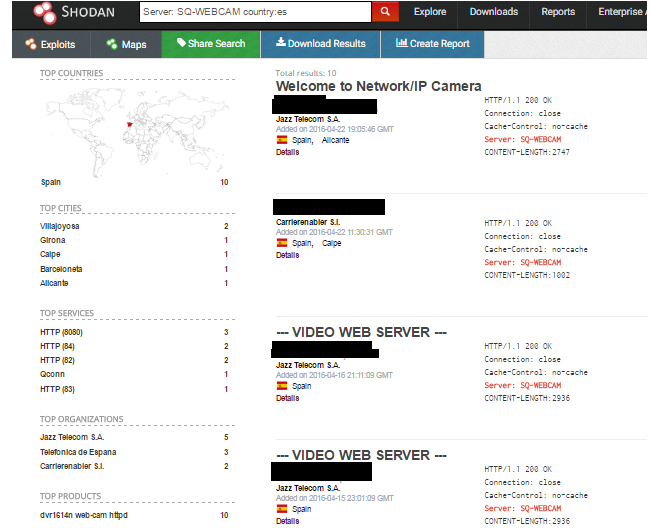
Task: Click Spain flag on 2016-04-15 result
Action: (x=282, y=509)
